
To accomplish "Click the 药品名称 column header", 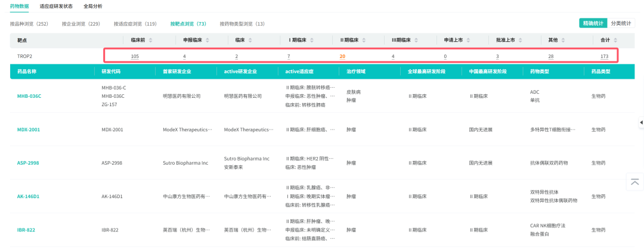I will click(x=27, y=71).
